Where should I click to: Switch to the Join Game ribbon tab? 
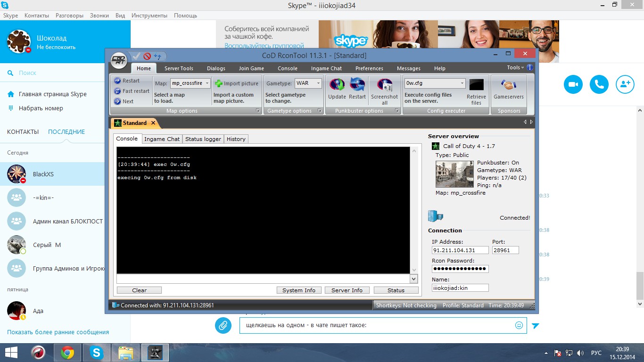tap(251, 68)
